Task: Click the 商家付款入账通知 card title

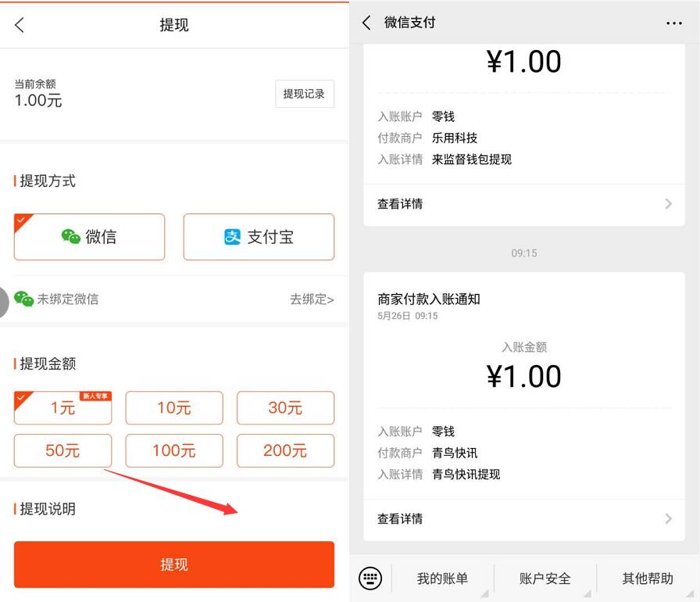Action: (429, 299)
